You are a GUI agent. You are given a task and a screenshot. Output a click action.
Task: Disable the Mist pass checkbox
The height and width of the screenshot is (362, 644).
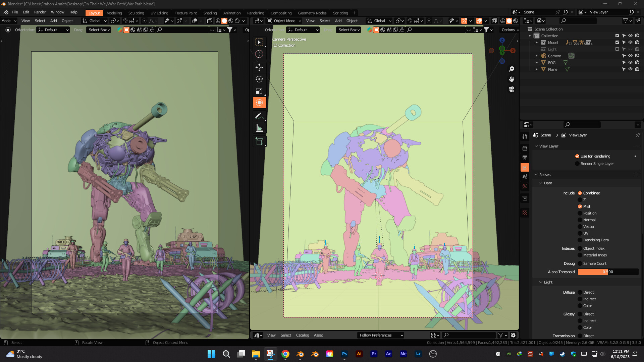point(580,206)
